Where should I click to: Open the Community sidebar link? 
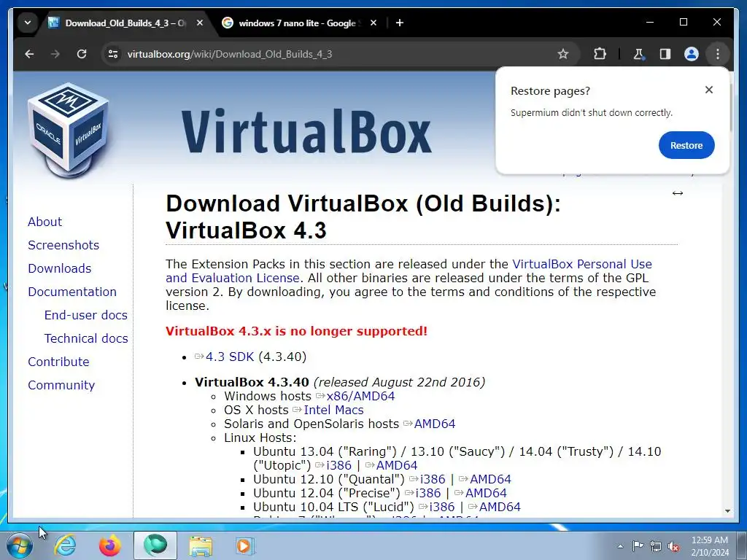point(61,385)
